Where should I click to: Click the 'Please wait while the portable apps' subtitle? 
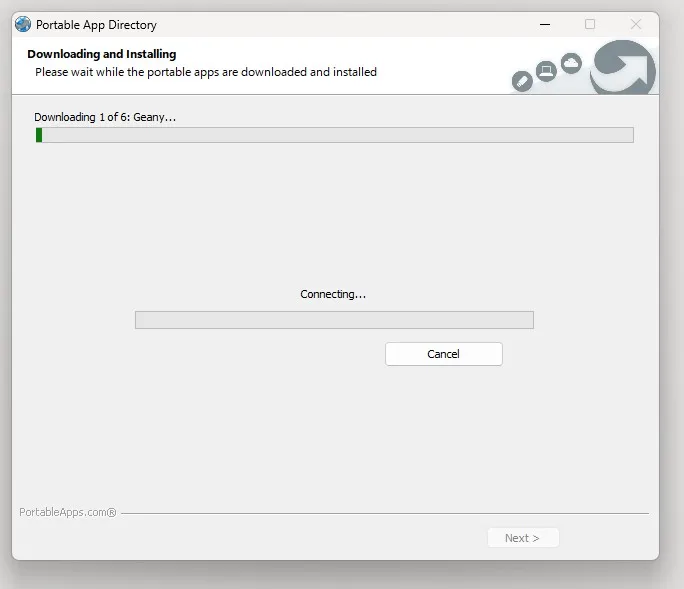(x=206, y=72)
